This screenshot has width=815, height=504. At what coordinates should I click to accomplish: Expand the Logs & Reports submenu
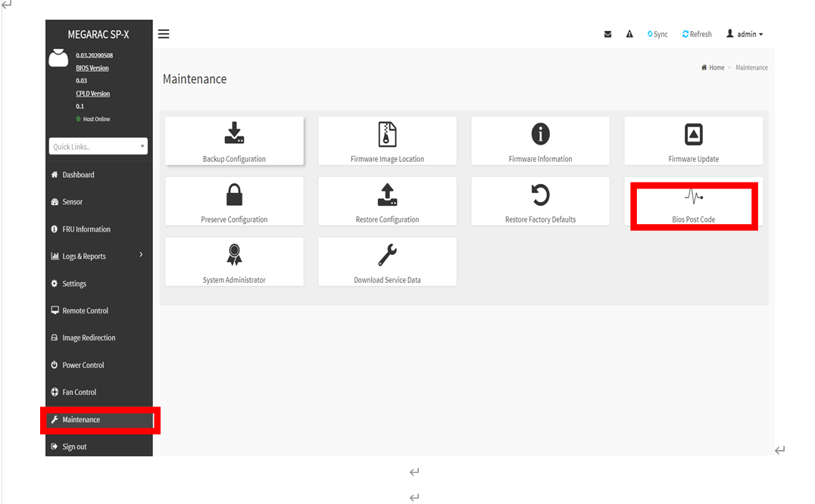(x=98, y=256)
